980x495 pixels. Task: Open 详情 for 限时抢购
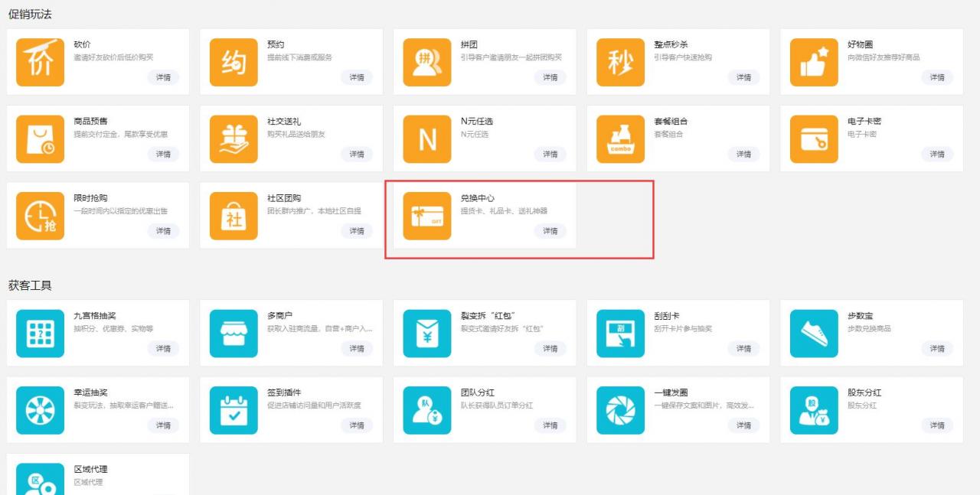click(x=163, y=230)
